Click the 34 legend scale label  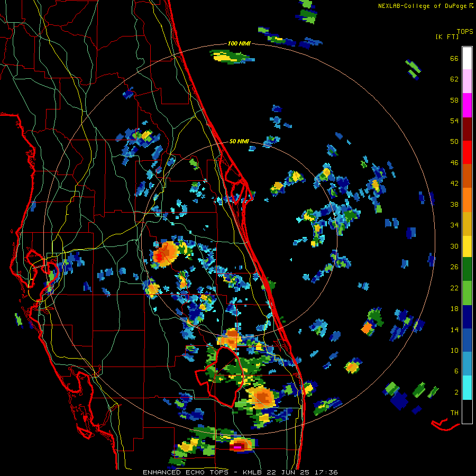coord(454,225)
